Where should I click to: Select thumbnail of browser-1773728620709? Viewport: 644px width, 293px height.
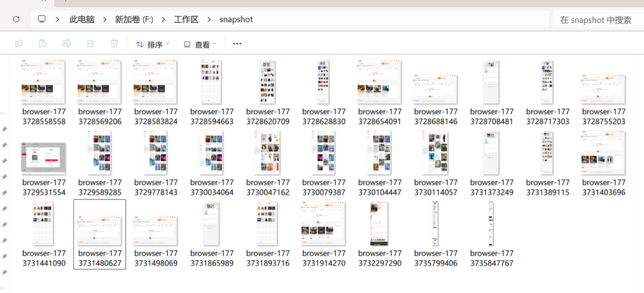(x=267, y=82)
